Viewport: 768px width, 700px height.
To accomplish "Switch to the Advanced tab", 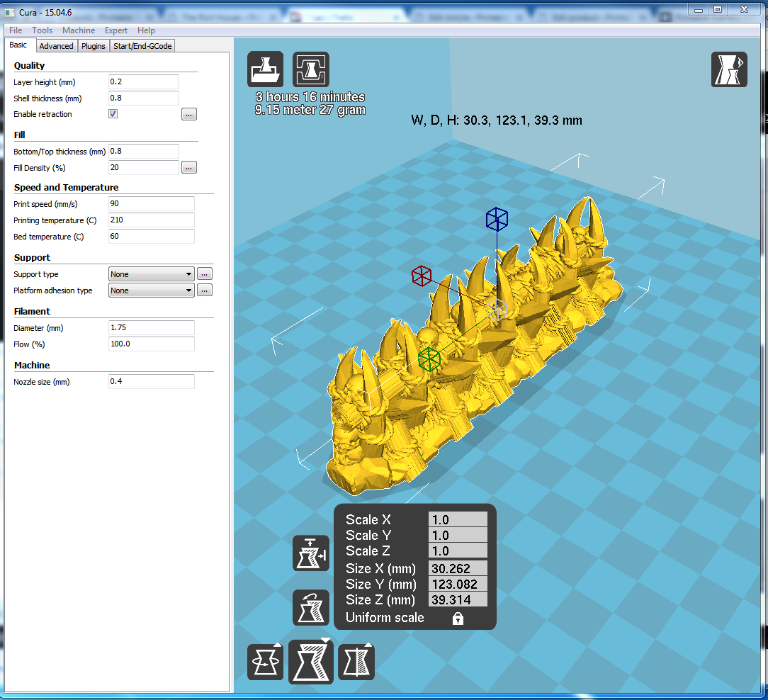I will (56, 46).
